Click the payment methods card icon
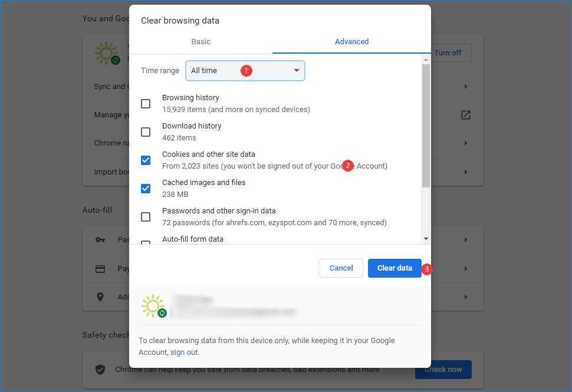The width and height of the screenshot is (572, 392). (100, 269)
